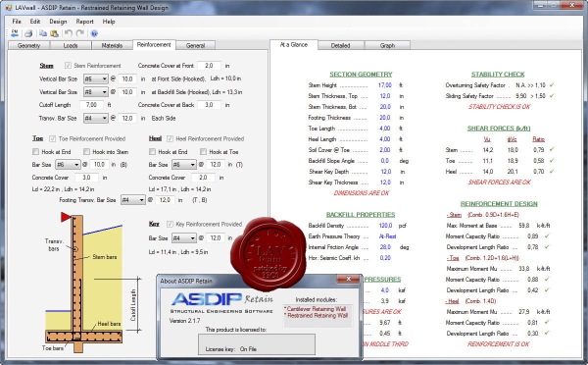
Task: Click the Copy toolbar icon
Action: point(43,33)
